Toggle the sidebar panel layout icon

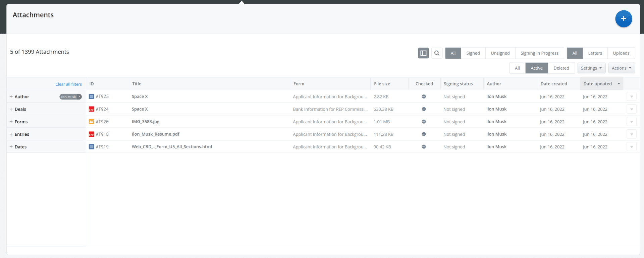tap(423, 53)
